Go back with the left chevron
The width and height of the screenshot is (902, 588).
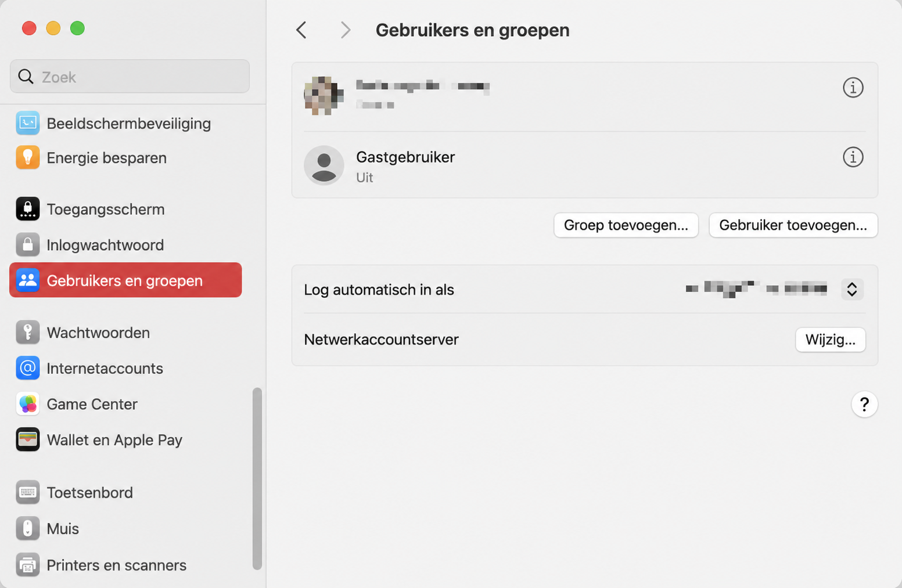[301, 30]
